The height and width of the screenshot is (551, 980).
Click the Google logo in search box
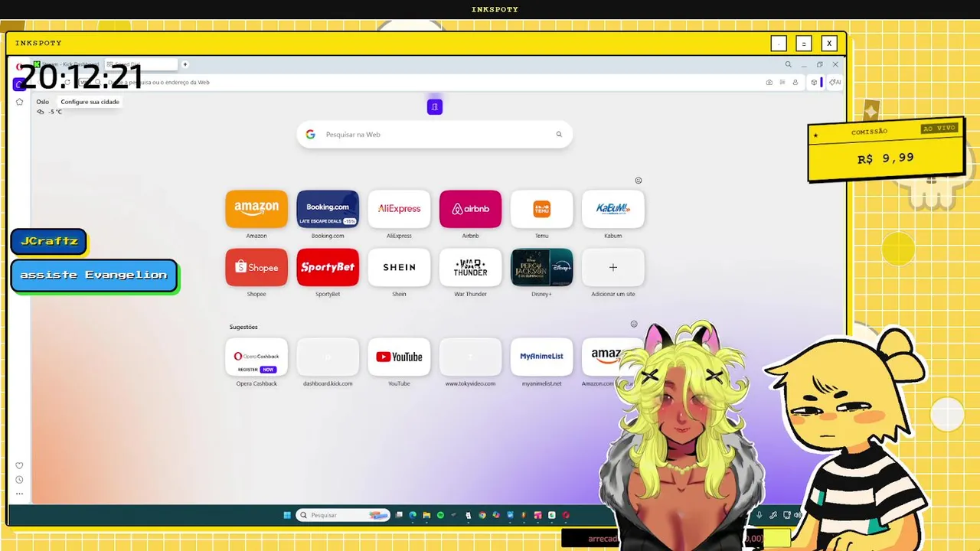point(310,134)
